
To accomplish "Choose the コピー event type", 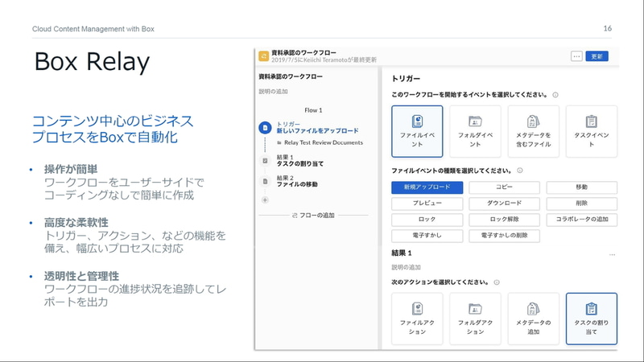I will click(x=504, y=187).
